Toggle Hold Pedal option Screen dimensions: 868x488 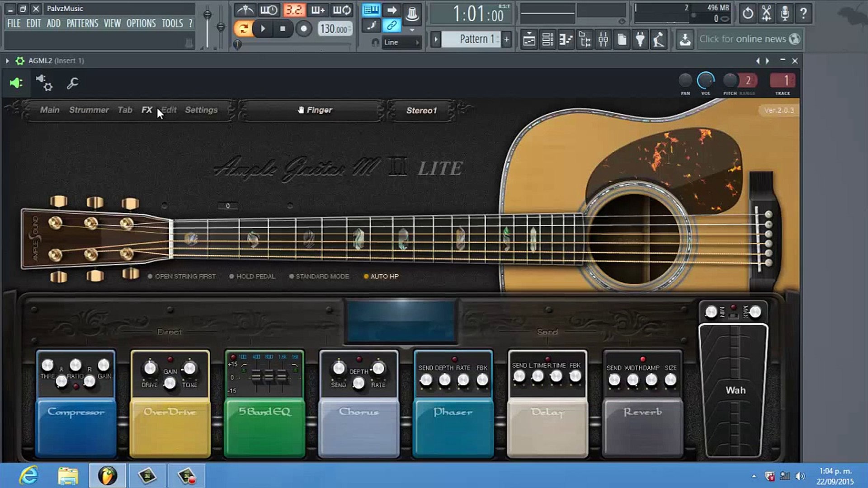[x=252, y=277]
